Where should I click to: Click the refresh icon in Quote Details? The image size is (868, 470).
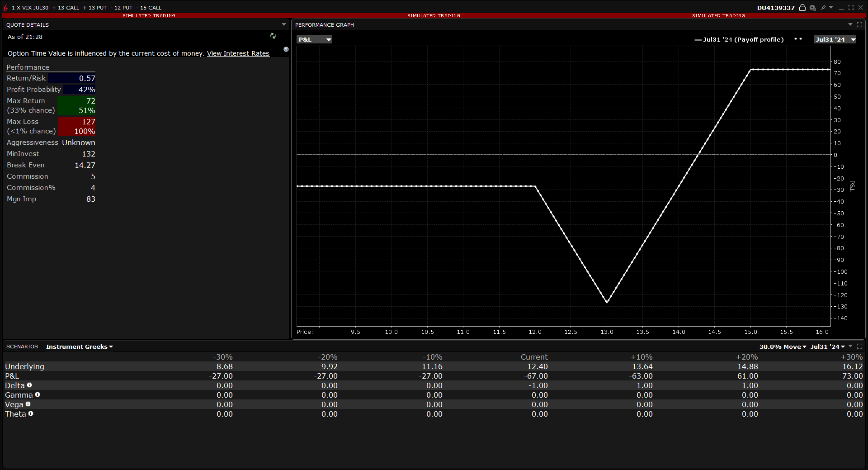pyautogui.click(x=273, y=36)
